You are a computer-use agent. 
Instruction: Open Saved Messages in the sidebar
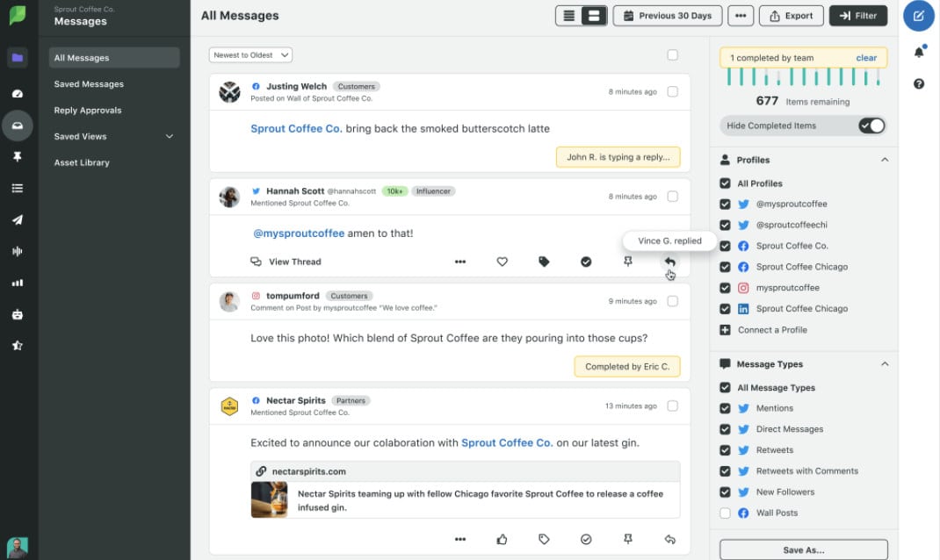click(89, 84)
